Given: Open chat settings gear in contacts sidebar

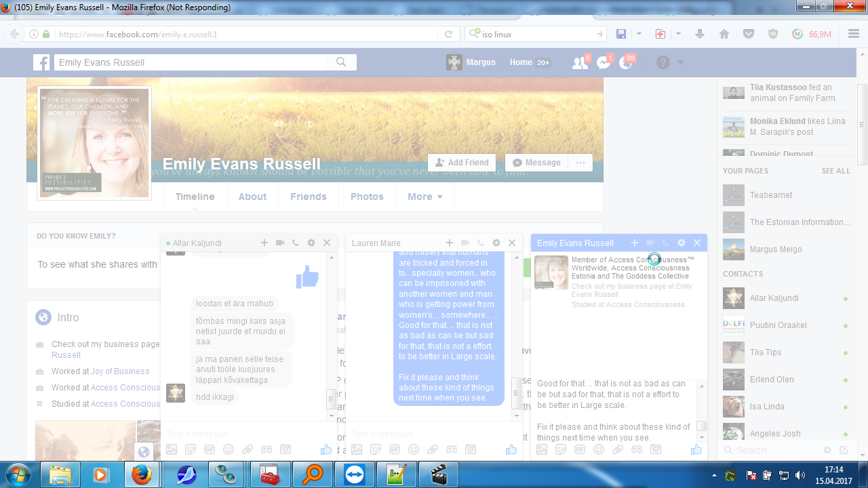Looking at the screenshot, I should point(827,450).
